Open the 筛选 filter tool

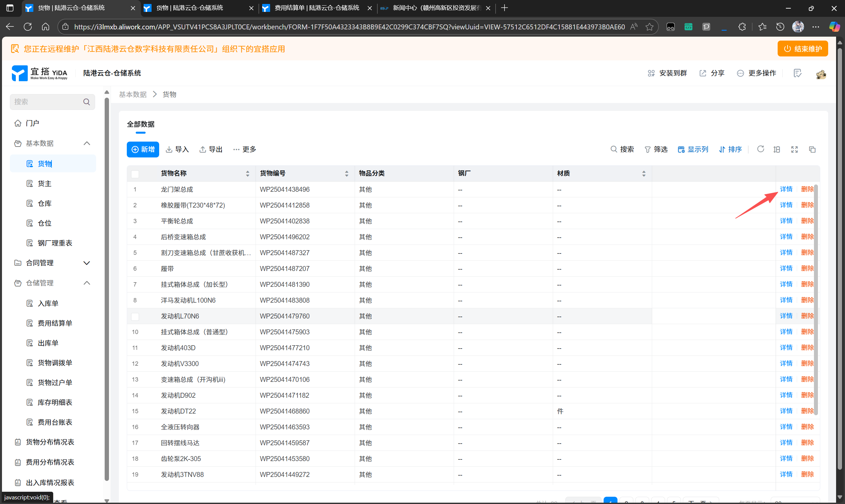[656, 150]
